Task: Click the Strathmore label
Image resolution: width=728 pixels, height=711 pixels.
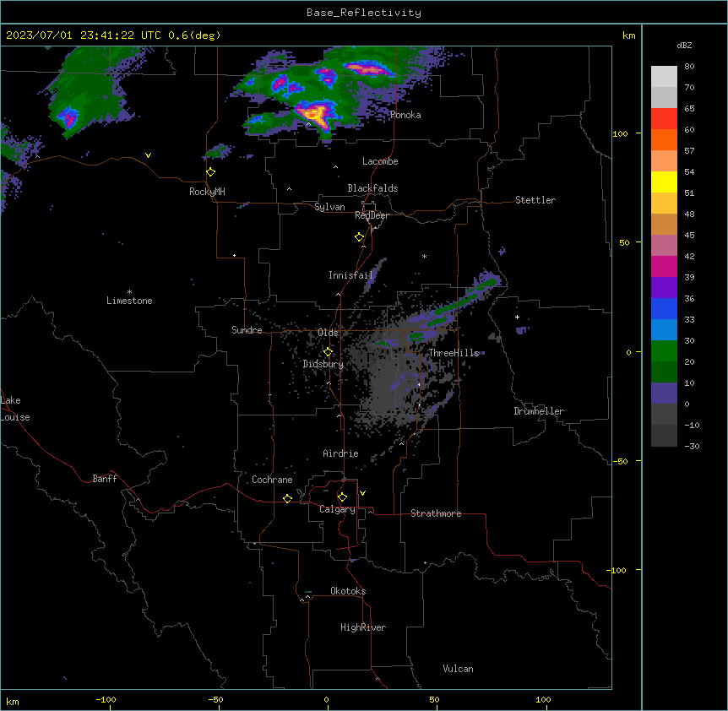Action: (436, 513)
